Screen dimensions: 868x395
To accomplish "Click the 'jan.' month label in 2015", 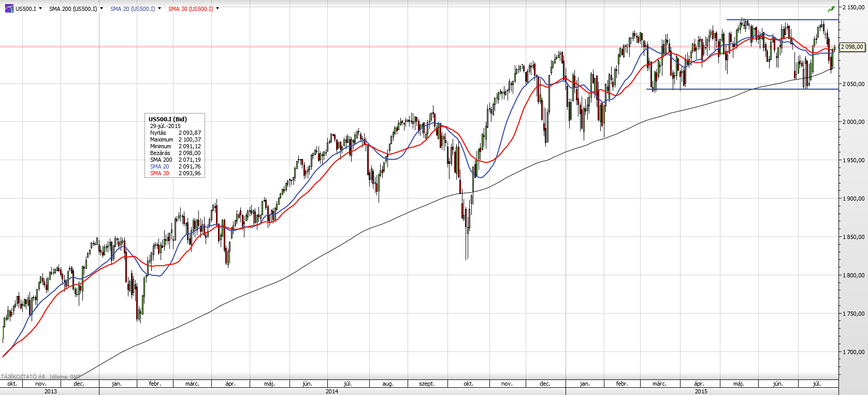I will (585, 384).
